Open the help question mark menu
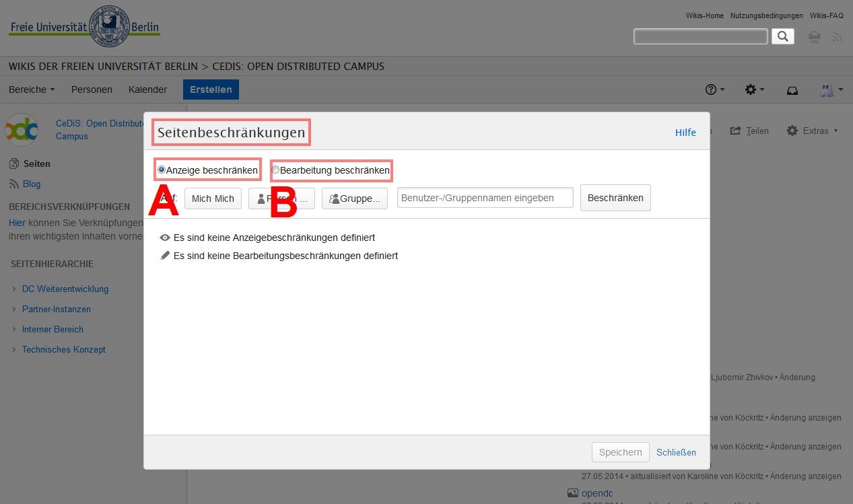Screen dimensions: 853x504 click(x=714, y=89)
